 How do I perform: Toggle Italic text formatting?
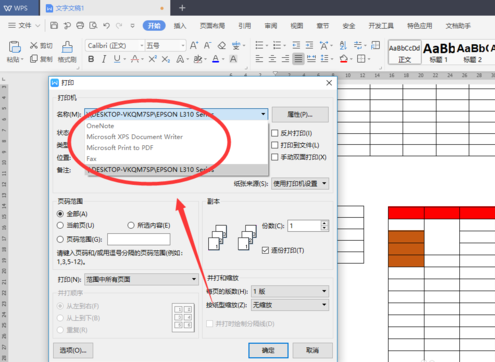pos(104,59)
